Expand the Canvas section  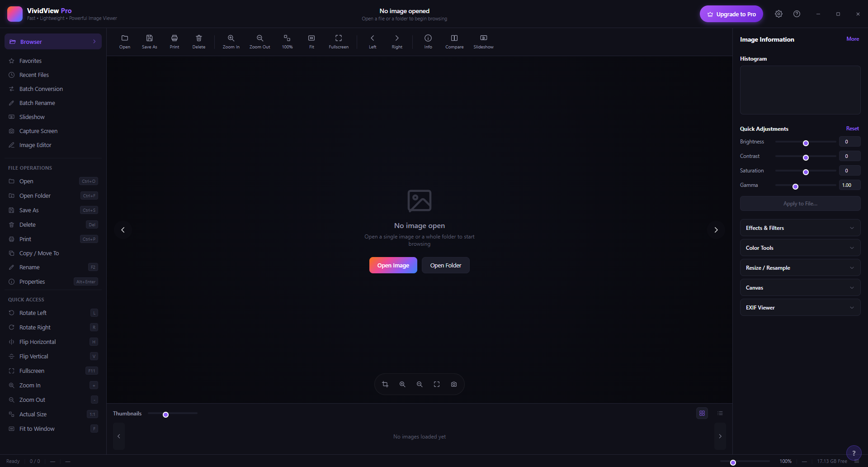800,288
